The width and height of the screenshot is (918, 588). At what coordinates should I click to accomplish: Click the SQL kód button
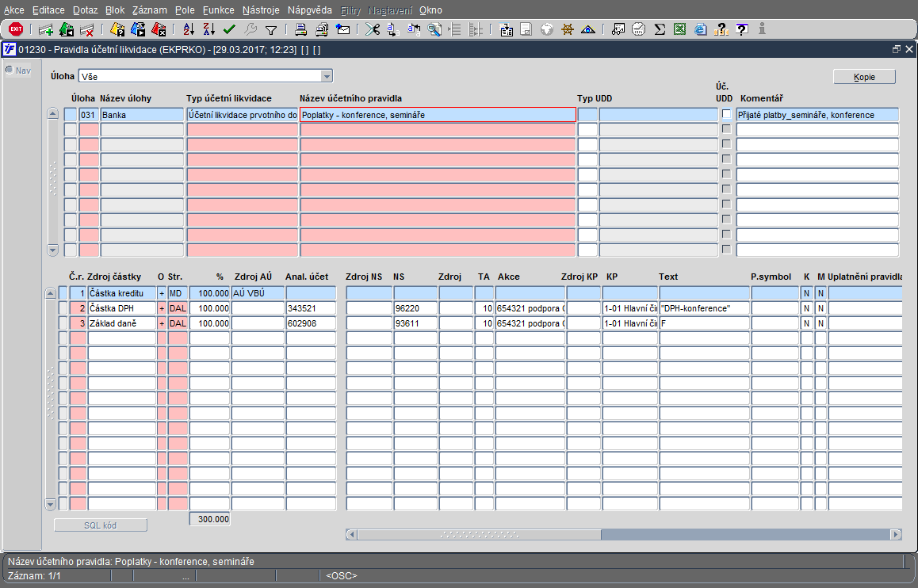[101, 525]
